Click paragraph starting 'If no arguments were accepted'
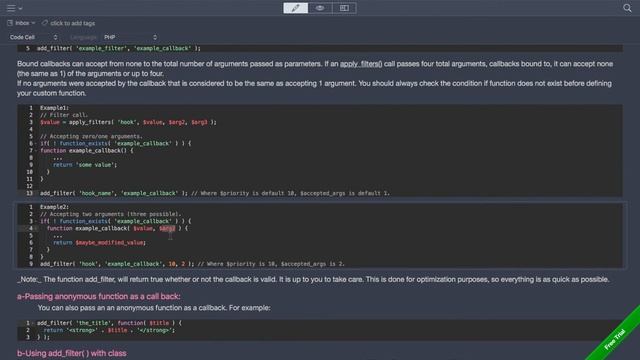The image size is (640, 360). (x=314, y=88)
